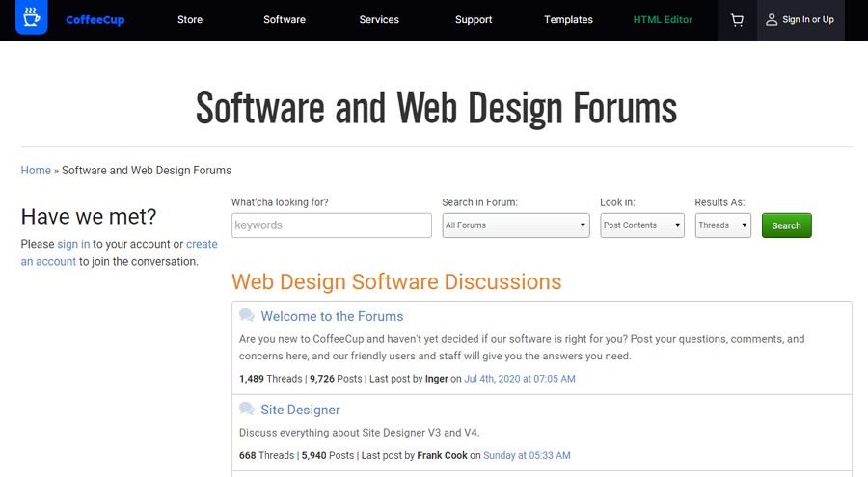Open the shopping cart icon
Image resolution: width=868 pixels, height=477 pixels.
(737, 20)
